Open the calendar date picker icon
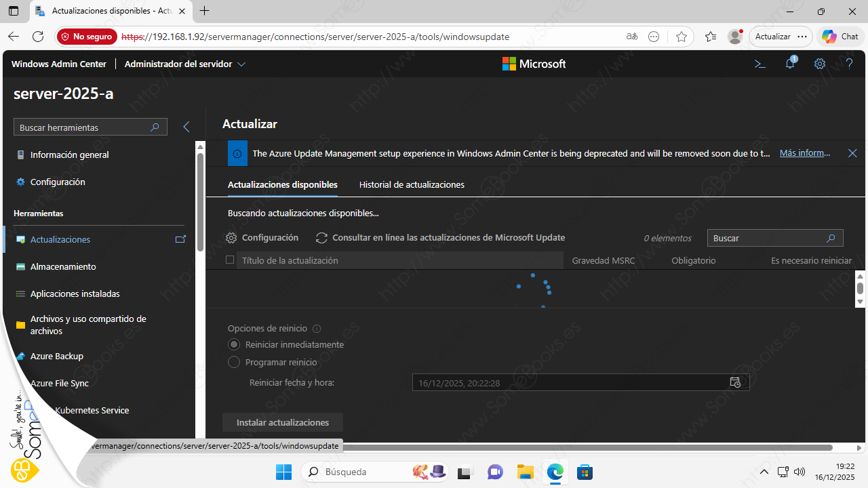 (735, 382)
